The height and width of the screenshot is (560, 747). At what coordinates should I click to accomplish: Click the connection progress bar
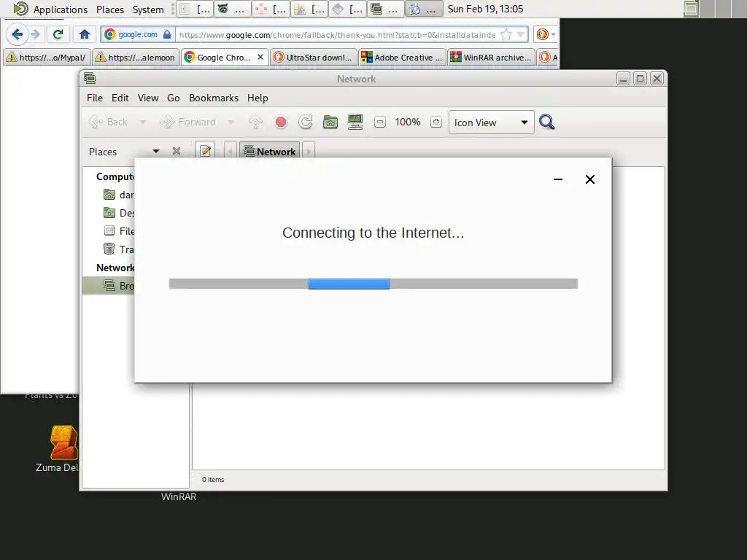coord(373,284)
